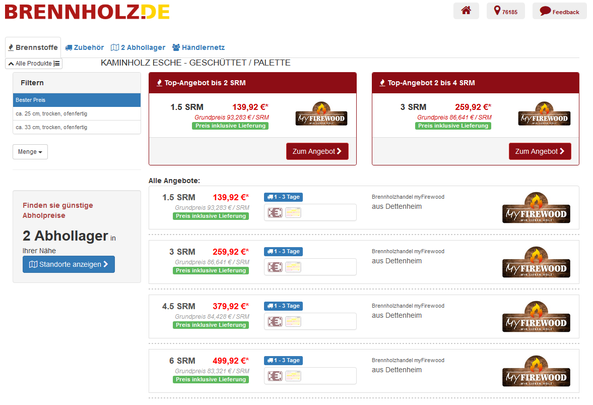The width and height of the screenshot is (593, 405).
Task: Select the Brennstoffe tab
Action: click(33, 48)
